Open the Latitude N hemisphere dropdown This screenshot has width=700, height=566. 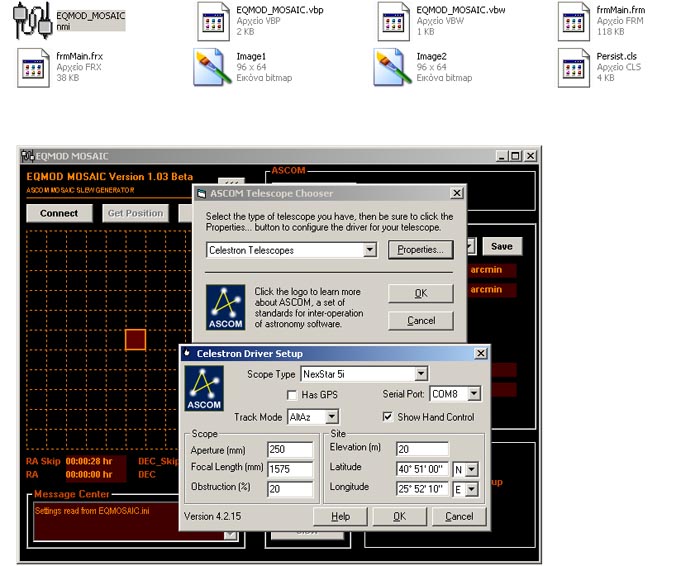(x=471, y=469)
